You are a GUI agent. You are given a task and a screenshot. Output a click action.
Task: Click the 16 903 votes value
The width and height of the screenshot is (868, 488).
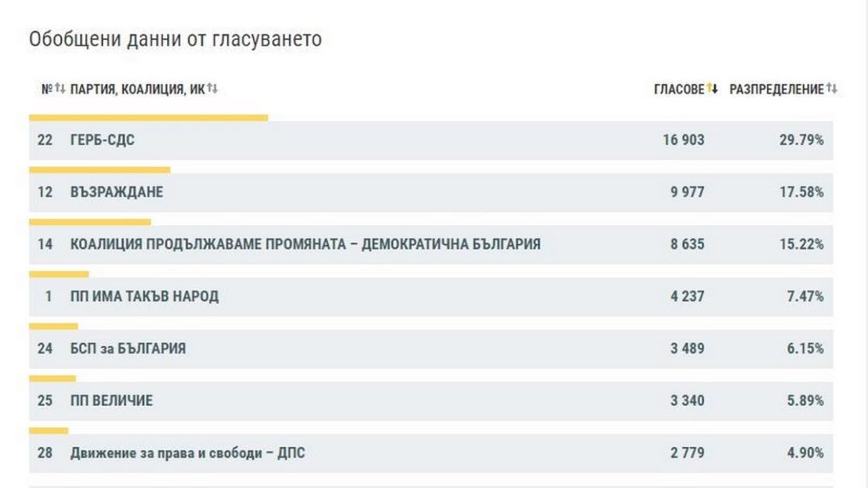pos(683,140)
